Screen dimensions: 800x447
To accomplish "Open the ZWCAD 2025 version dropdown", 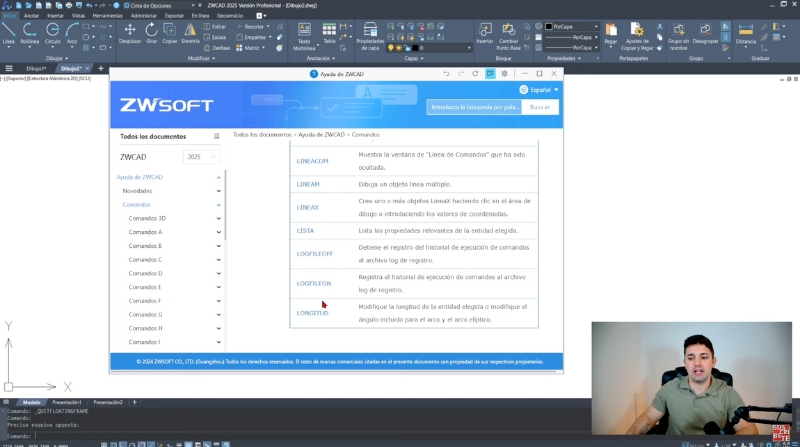I will point(201,157).
